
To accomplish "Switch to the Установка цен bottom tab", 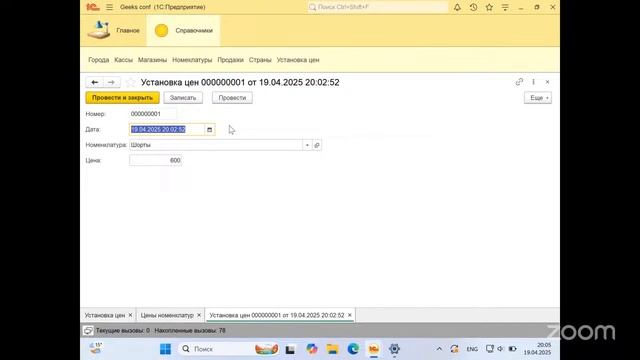I will click(104, 315).
